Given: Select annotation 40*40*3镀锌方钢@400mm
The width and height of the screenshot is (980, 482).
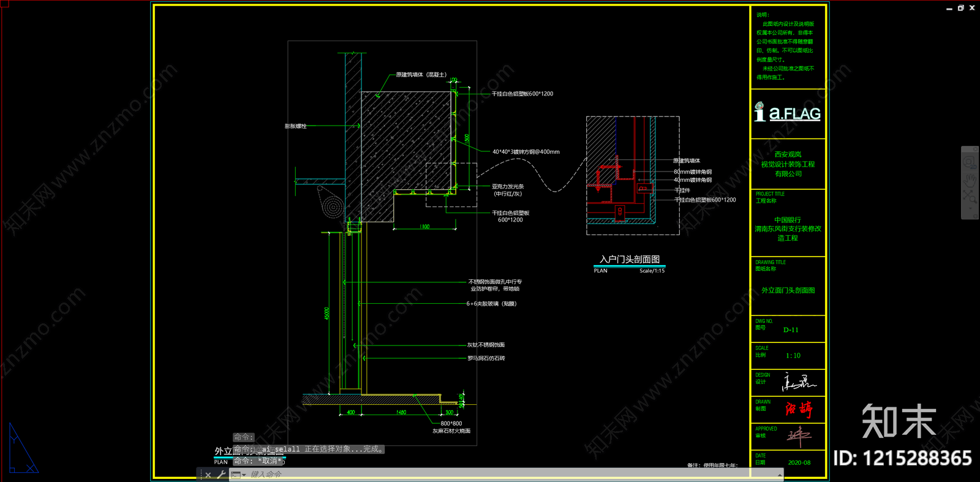Looking at the screenshot, I should tap(526, 152).
